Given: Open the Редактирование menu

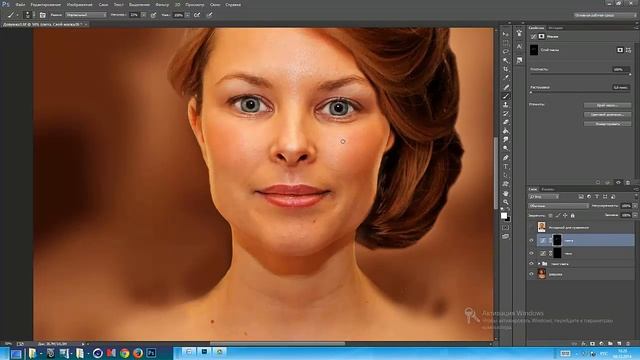Looking at the screenshot, I should [46, 5].
